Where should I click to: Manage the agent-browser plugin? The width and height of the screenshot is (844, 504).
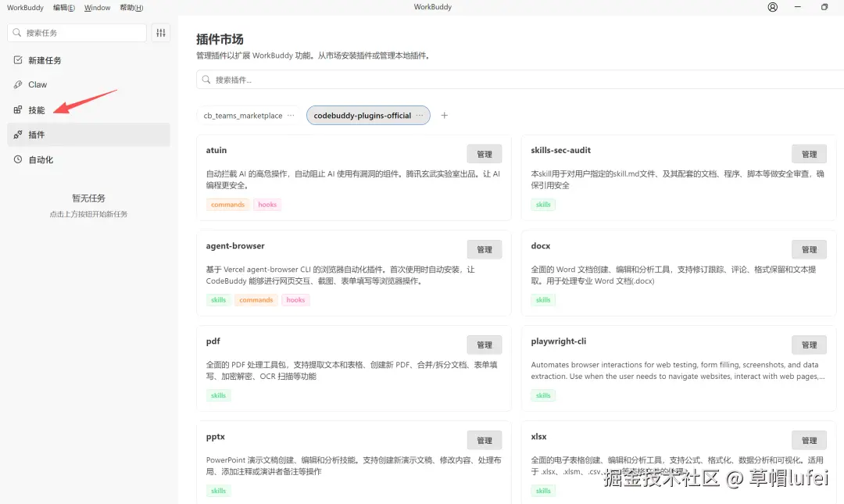point(485,249)
